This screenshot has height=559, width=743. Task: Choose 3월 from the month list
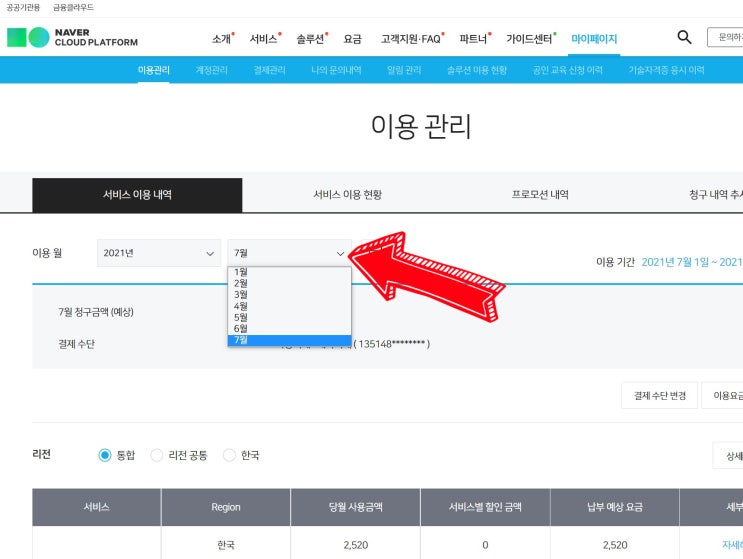coord(290,295)
